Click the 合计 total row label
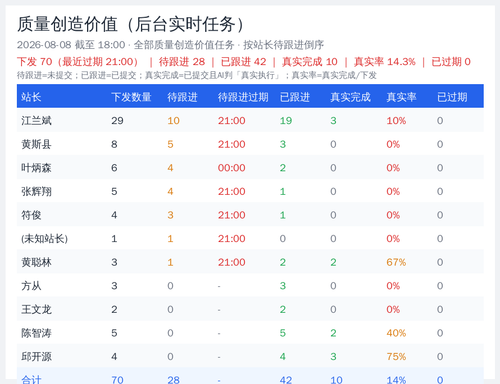The width and height of the screenshot is (500, 384). click(31, 380)
